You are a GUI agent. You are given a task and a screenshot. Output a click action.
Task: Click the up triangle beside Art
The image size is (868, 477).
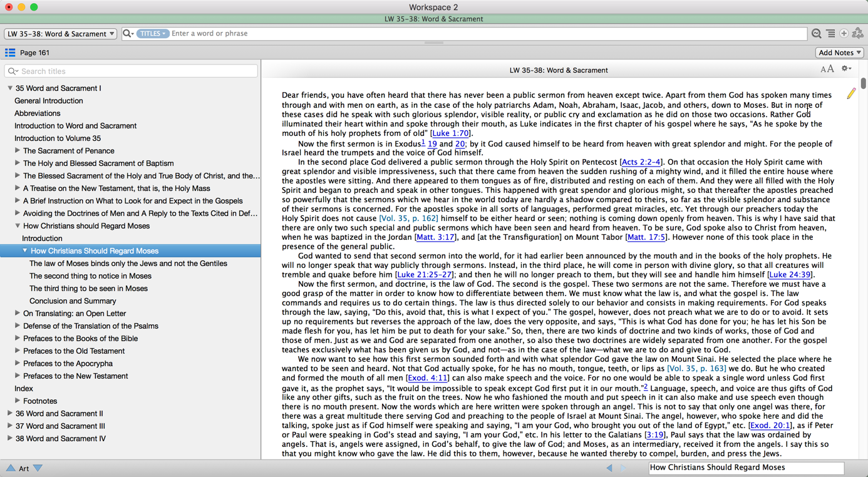click(11, 468)
